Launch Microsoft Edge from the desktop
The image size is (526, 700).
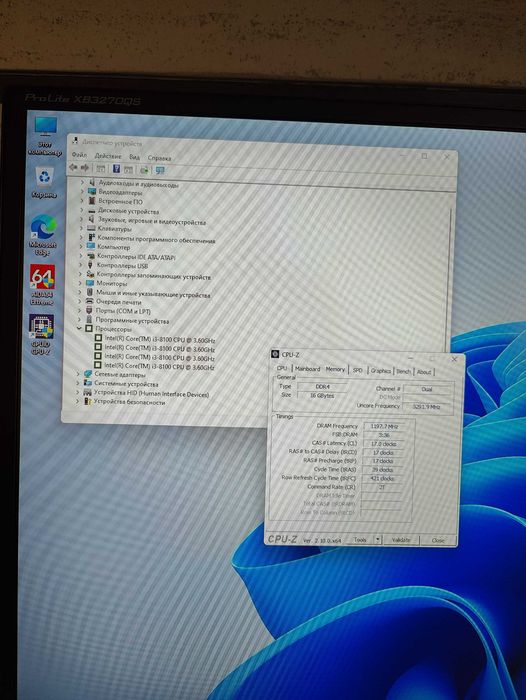(x=43, y=235)
